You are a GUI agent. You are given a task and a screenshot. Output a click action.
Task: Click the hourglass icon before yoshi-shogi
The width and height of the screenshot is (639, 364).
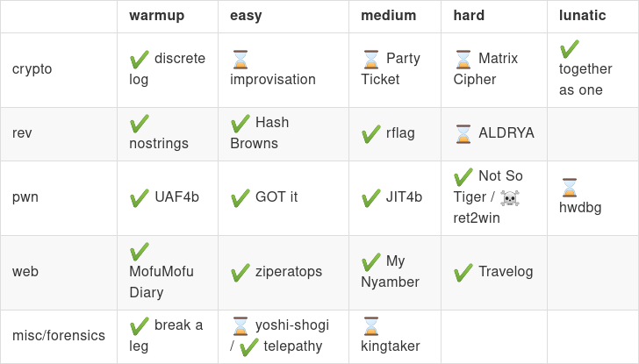(240, 326)
